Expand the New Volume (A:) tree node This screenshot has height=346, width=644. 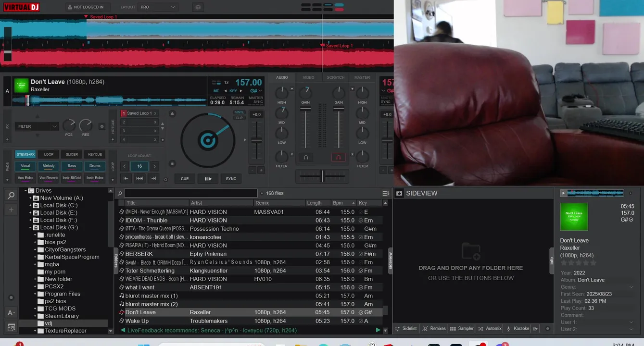point(30,198)
